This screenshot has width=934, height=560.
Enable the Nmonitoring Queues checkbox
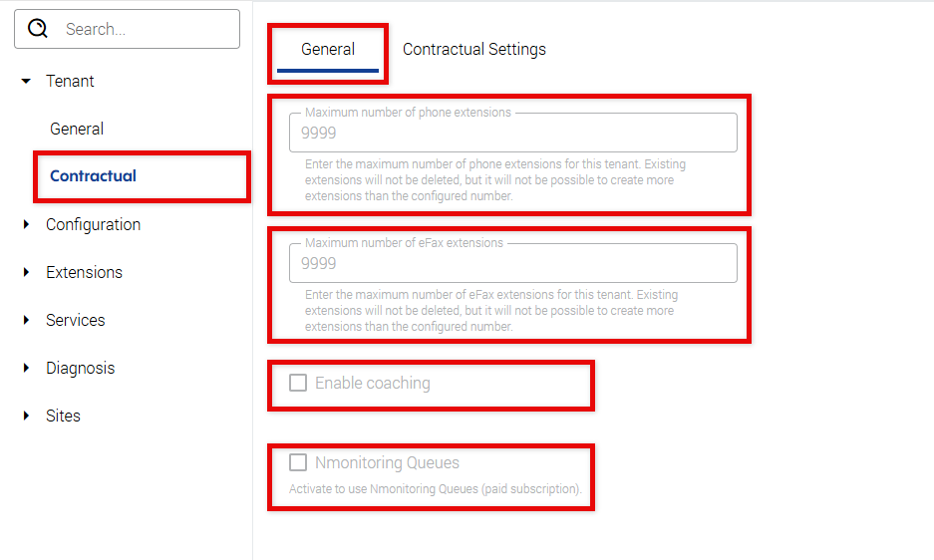pos(298,462)
